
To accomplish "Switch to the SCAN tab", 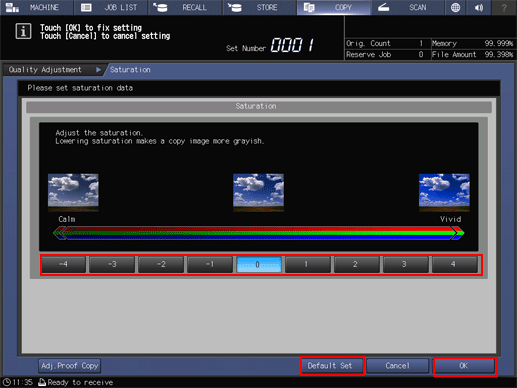I will 408,7.
